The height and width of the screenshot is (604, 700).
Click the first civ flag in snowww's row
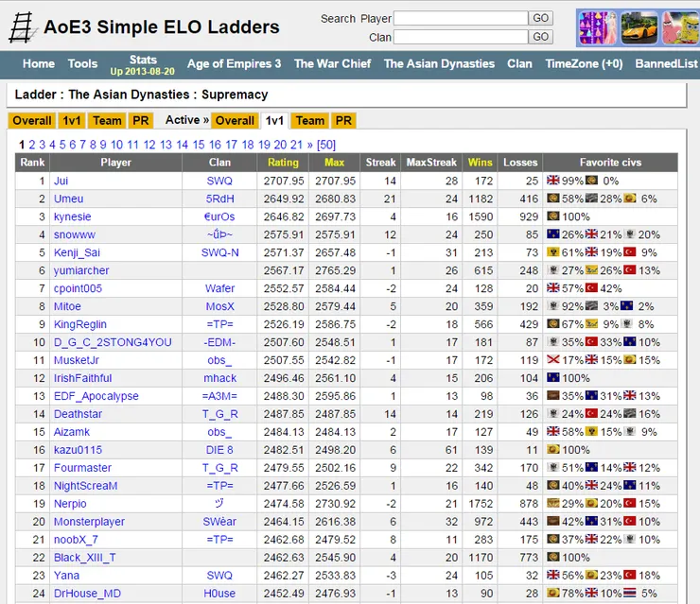pyautogui.click(x=553, y=234)
